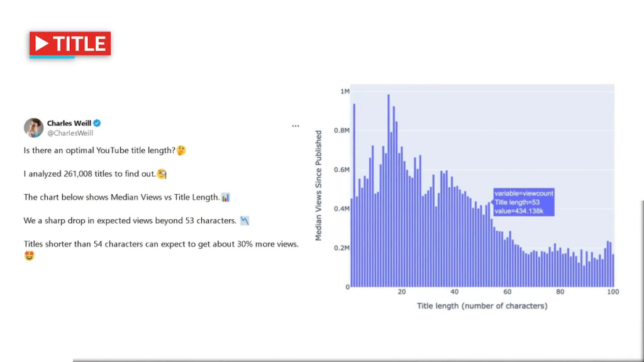Image resolution: width=644 pixels, height=362 pixels.
Task: Click the monocle face emoji after 'find out'
Action: click(x=162, y=174)
